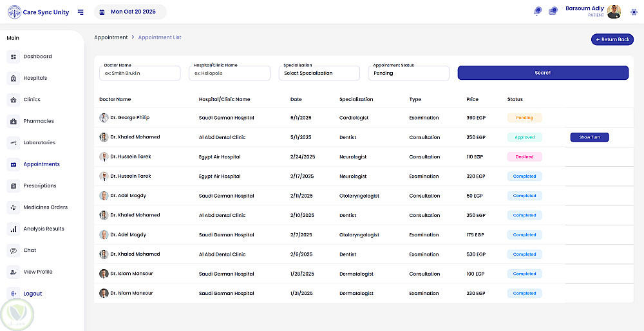
Task: Click the Care Sync Unity logo
Action: 14,12
